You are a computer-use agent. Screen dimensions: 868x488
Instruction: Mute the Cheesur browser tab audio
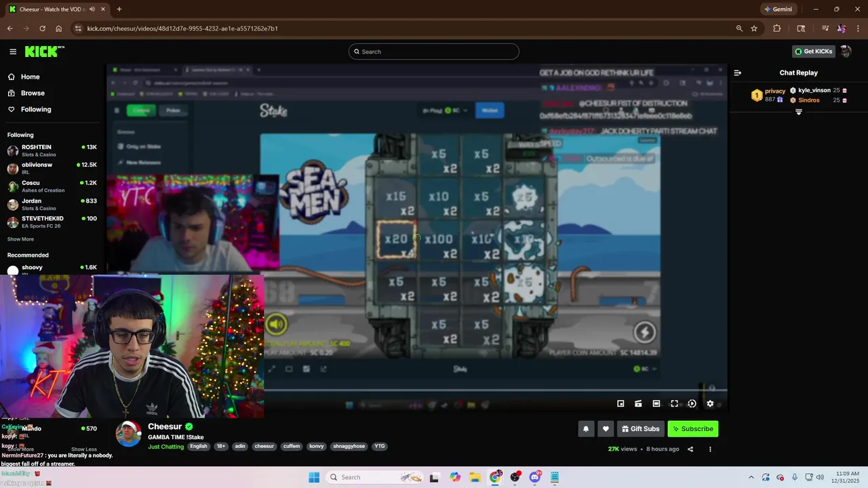click(92, 9)
